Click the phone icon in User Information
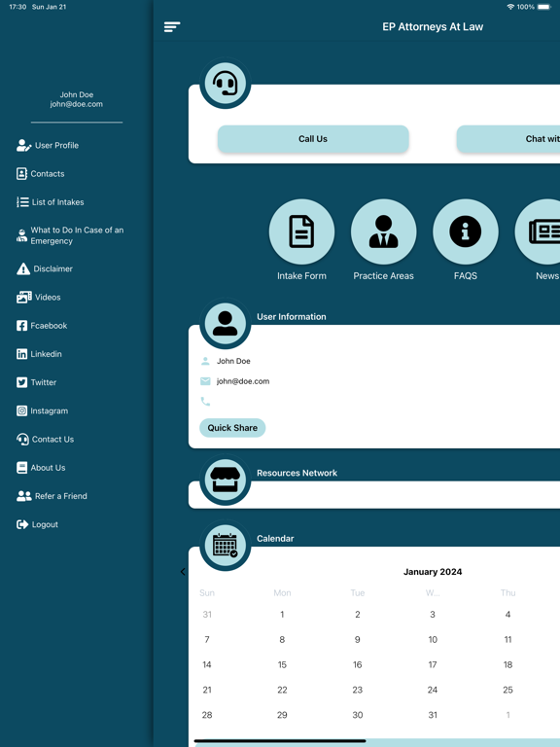 [x=205, y=402]
